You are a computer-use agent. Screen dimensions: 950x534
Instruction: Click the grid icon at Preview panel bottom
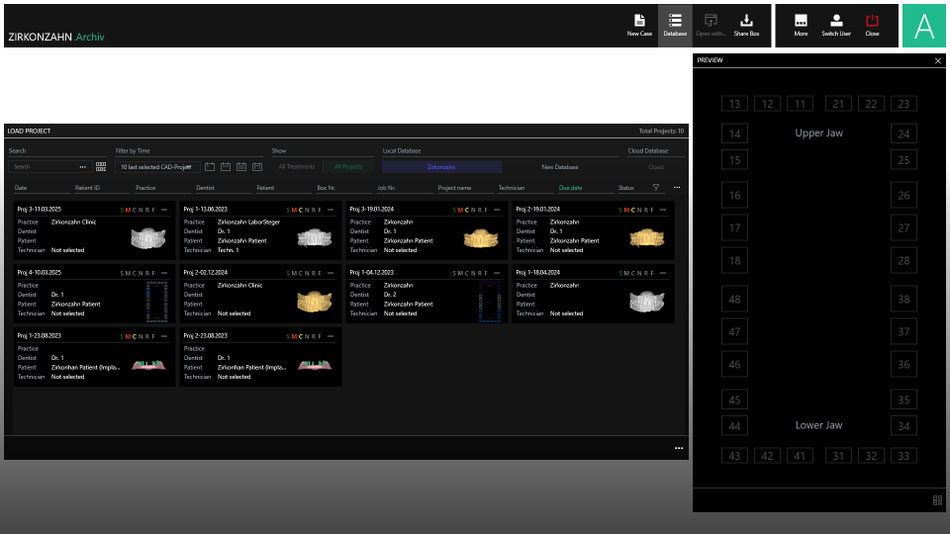(937, 500)
